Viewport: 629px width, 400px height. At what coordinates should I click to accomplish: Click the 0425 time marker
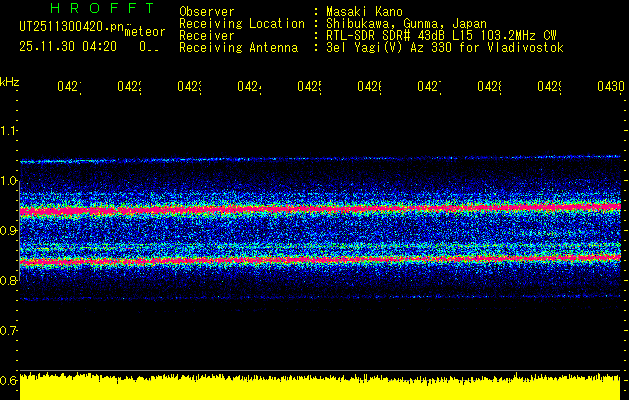[x=309, y=87]
